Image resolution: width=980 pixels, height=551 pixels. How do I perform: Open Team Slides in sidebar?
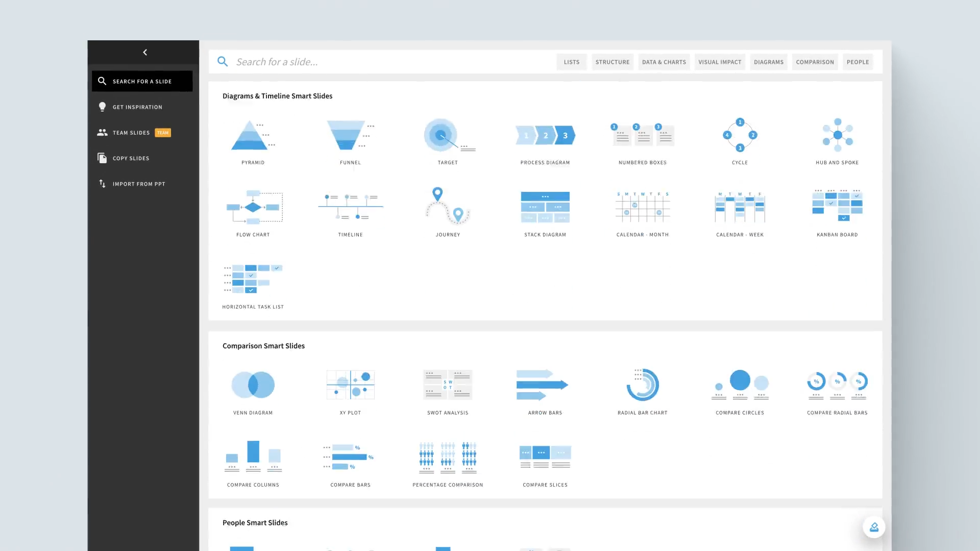131,133
